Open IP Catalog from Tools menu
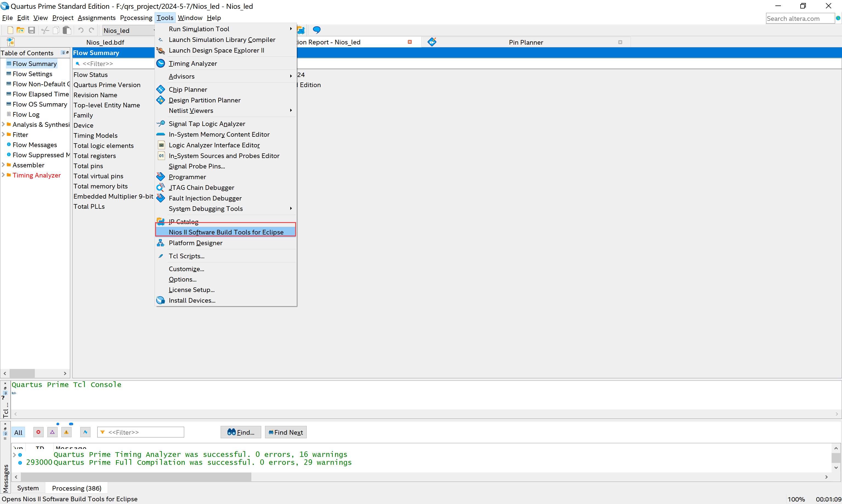This screenshot has width=842, height=504. pyautogui.click(x=226, y=222)
